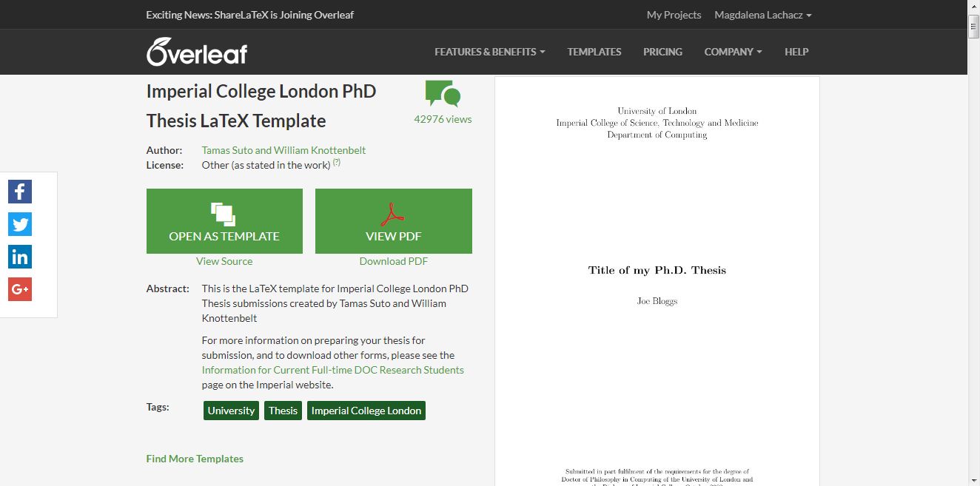Open author Tamas Suto and William Knottenbelt link

(283, 150)
